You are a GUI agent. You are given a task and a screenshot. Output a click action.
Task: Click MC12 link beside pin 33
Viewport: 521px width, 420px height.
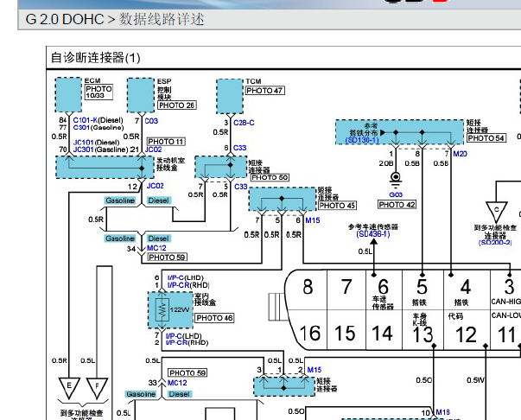[x=177, y=383]
